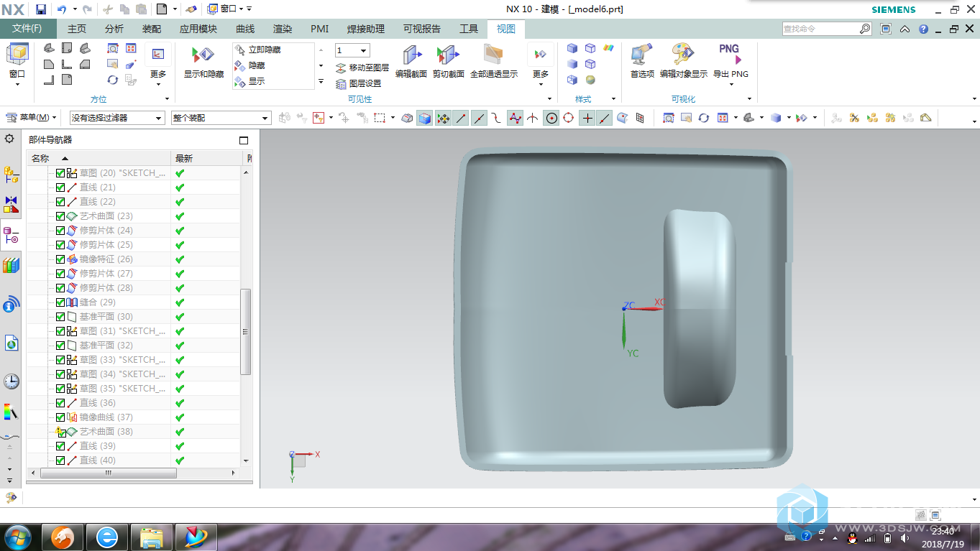The width and height of the screenshot is (980, 551).
Task: Expand the 可视化 group arrow
Action: pyautogui.click(x=749, y=99)
